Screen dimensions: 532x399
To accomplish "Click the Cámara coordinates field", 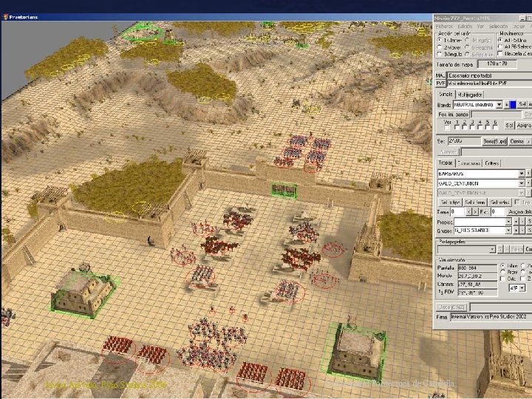I will tap(477, 284).
